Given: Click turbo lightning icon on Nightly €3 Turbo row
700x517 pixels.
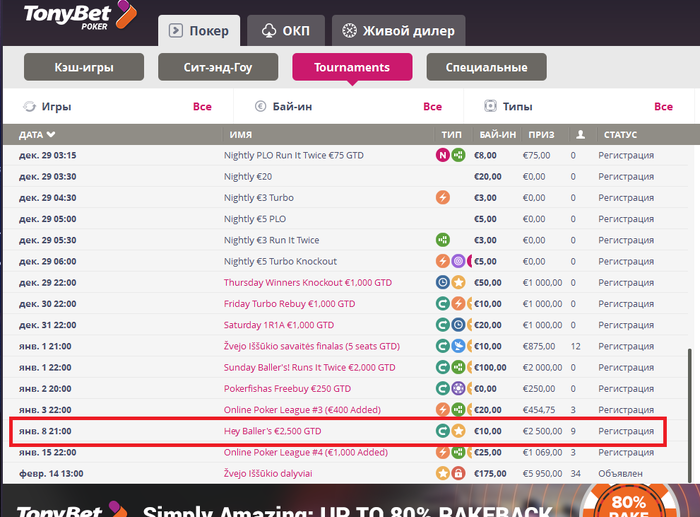Looking at the screenshot, I should (442, 197).
